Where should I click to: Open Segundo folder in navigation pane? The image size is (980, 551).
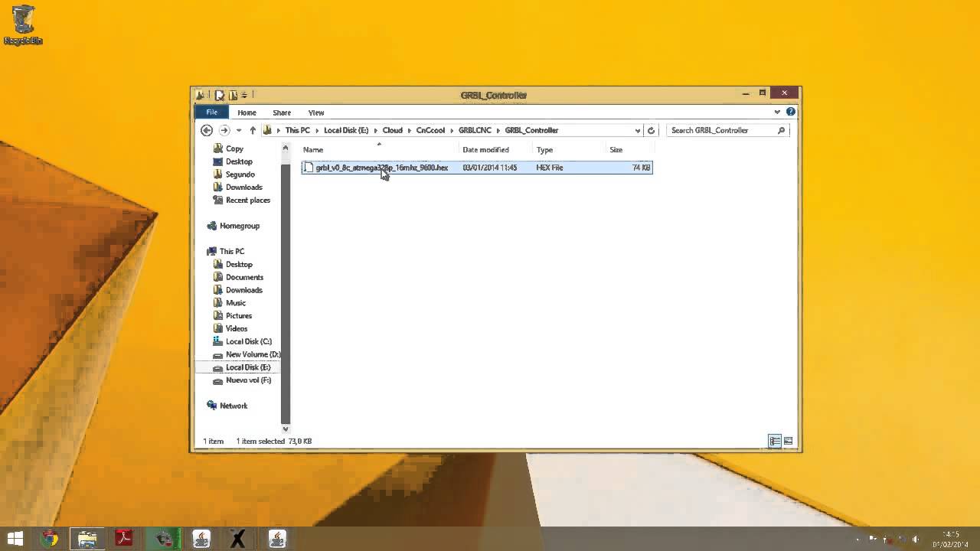tap(240, 174)
